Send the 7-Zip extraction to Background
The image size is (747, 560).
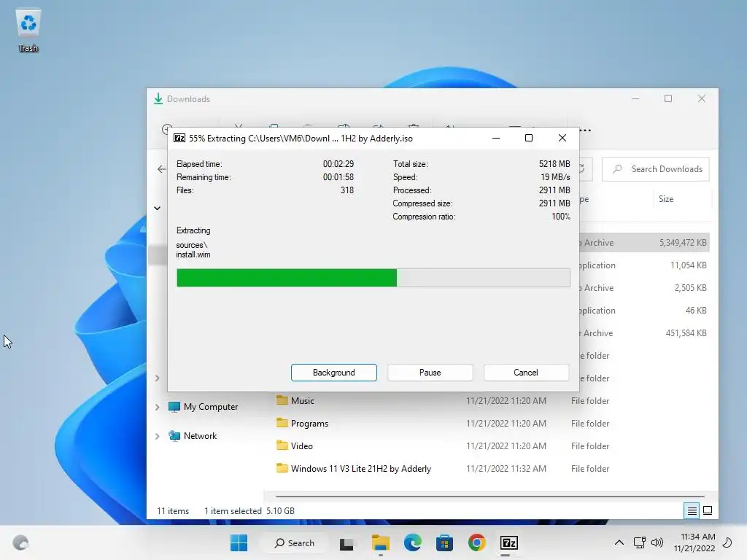pyautogui.click(x=333, y=373)
